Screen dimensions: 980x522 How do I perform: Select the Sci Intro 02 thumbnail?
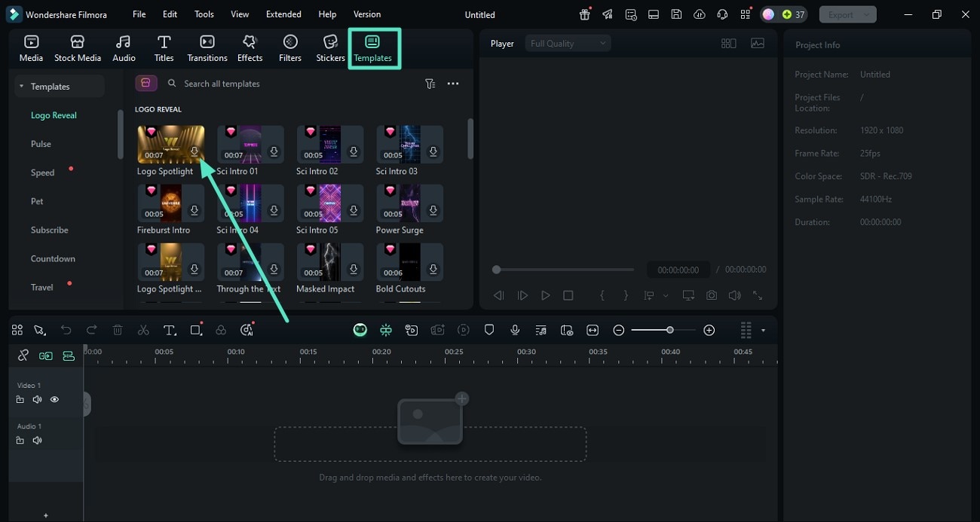[330, 145]
